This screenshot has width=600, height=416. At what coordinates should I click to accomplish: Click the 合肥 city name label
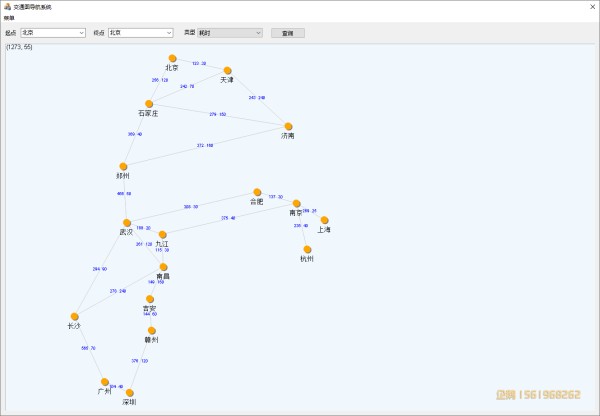pos(257,202)
